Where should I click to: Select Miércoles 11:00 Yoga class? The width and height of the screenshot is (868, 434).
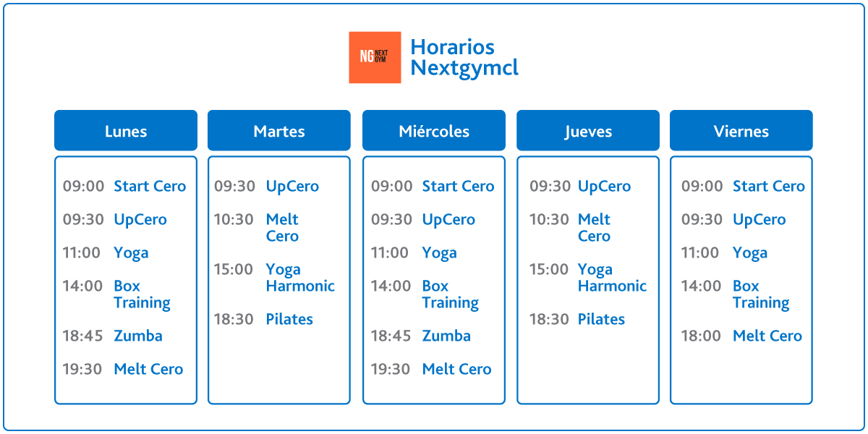click(x=440, y=253)
